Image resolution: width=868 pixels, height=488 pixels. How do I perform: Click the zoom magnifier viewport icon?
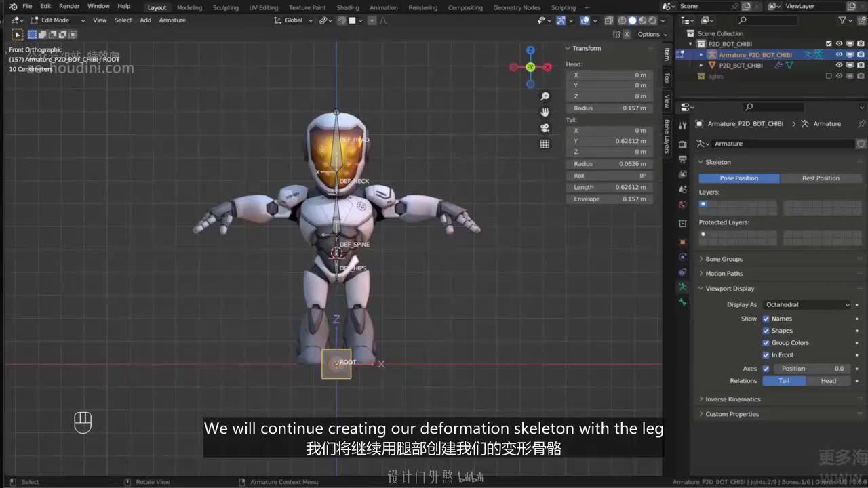(x=545, y=96)
